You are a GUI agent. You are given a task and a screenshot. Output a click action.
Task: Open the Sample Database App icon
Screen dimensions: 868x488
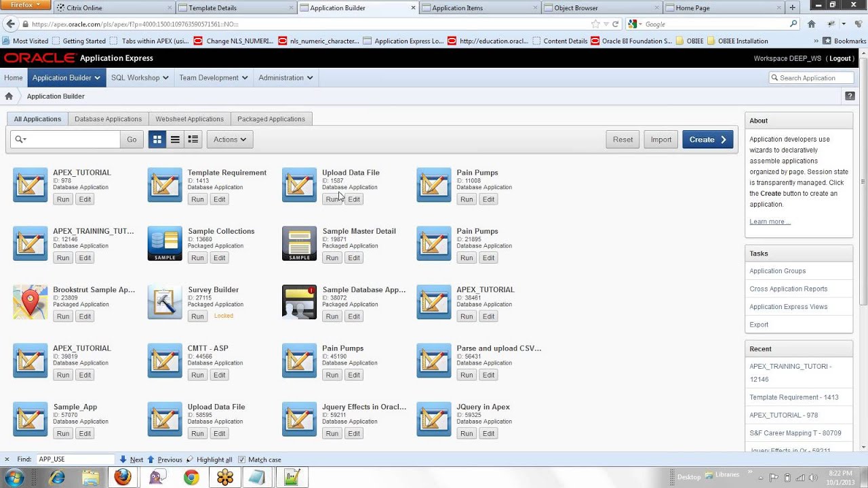tap(299, 302)
